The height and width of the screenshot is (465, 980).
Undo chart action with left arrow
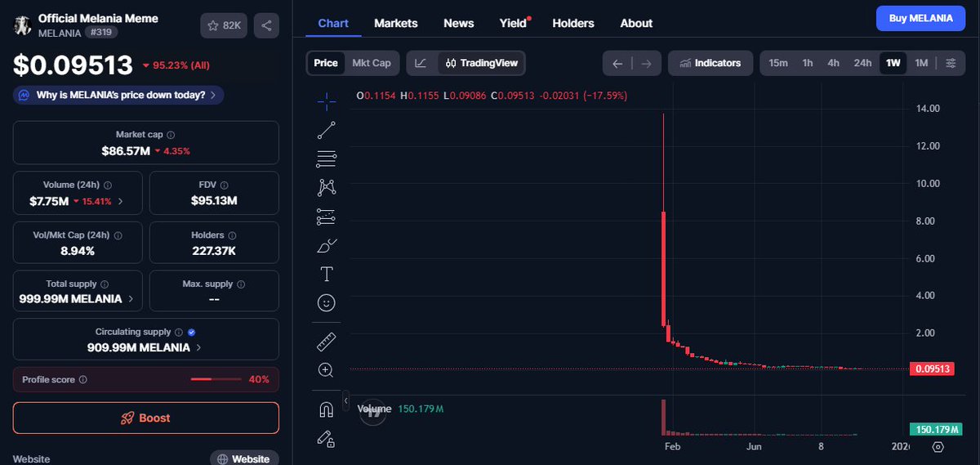tap(617, 63)
